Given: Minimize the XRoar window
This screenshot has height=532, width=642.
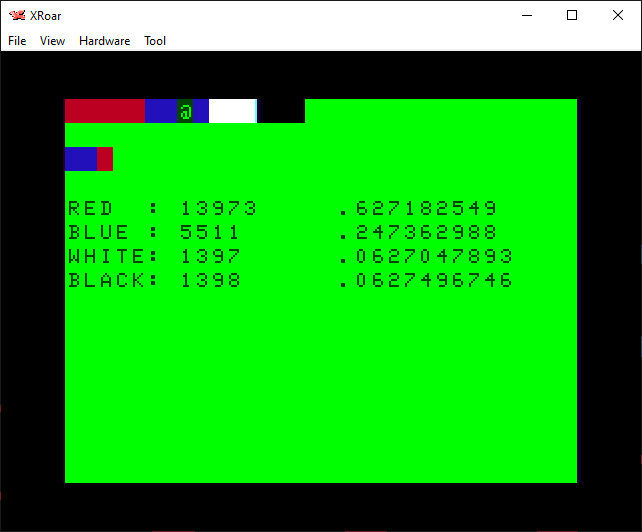Looking at the screenshot, I should (x=526, y=15).
